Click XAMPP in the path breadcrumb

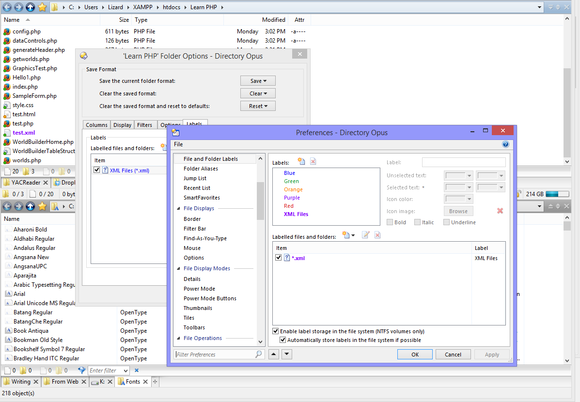142,7
